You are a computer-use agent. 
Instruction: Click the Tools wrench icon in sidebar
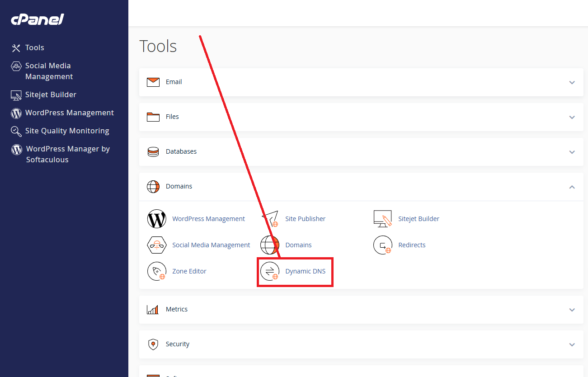click(x=16, y=48)
